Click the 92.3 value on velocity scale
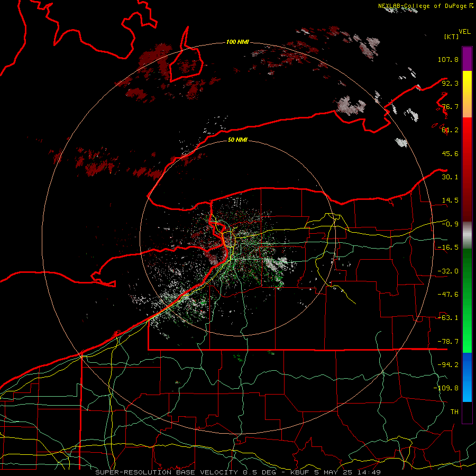 [x=450, y=83]
